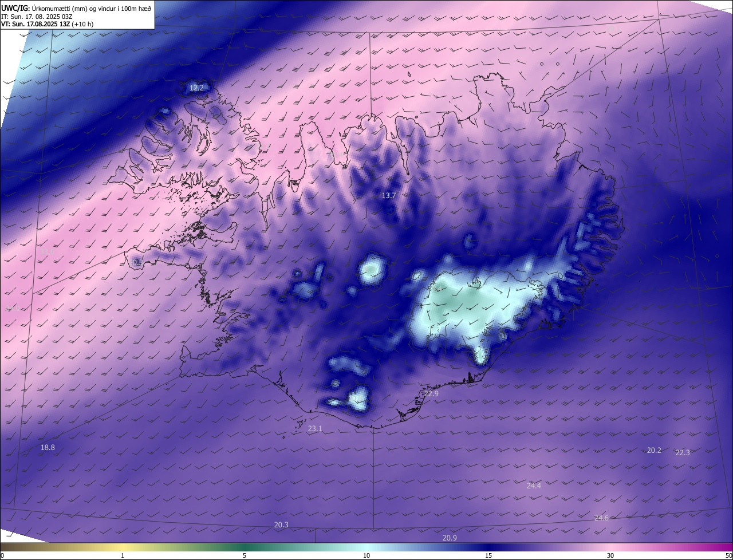The image size is (733, 560).
Task: Click the 24.4 value label
Action: tap(534, 486)
